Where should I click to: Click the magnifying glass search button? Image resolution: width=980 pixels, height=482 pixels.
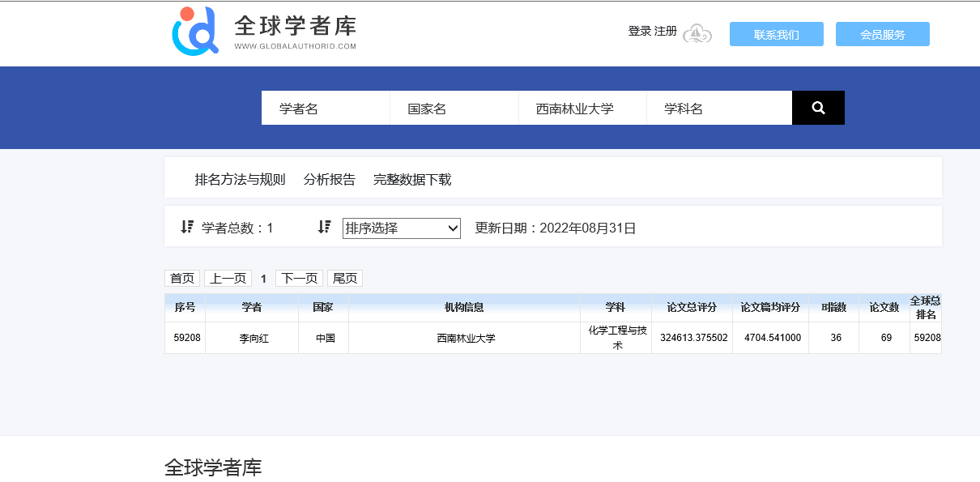[818, 108]
